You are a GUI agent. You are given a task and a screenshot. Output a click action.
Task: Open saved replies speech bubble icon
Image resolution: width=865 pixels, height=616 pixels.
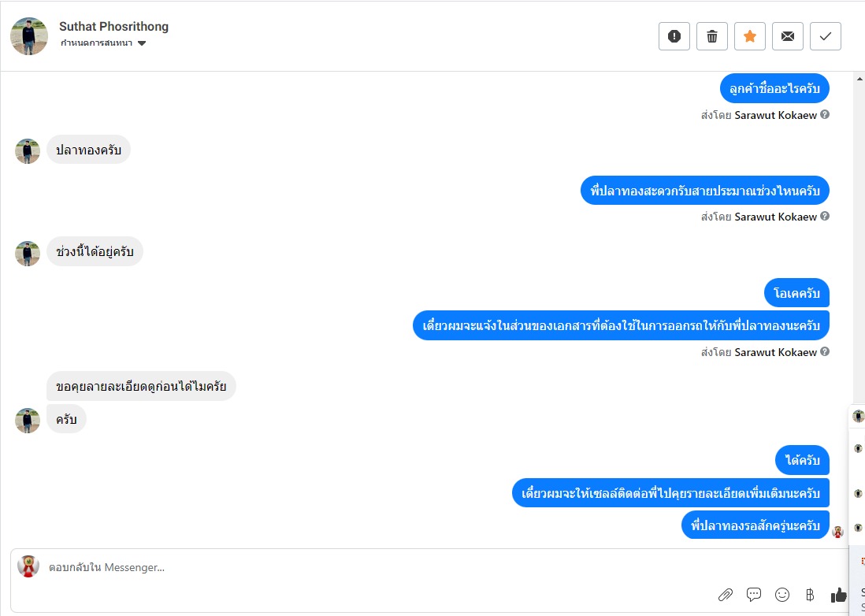point(754,595)
